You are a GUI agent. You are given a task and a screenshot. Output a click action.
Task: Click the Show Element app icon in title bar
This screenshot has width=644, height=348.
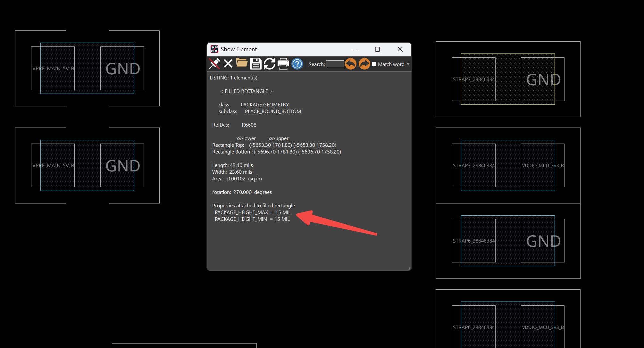tap(214, 49)
